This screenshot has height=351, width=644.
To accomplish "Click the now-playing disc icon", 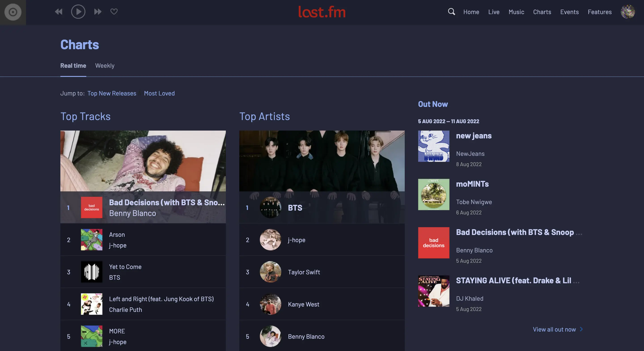I will [x=13, y=12].
